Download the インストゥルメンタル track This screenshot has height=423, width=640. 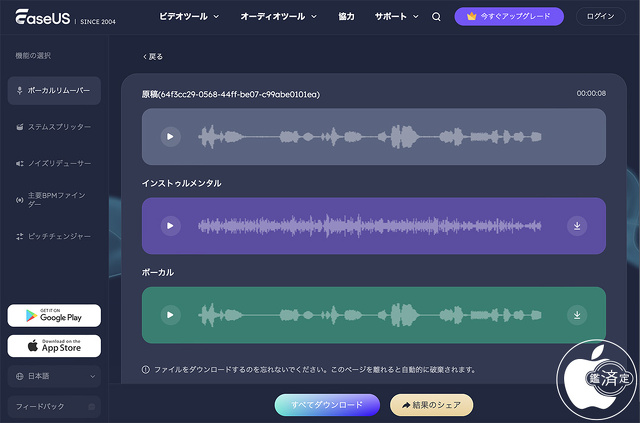click(577, 226)
